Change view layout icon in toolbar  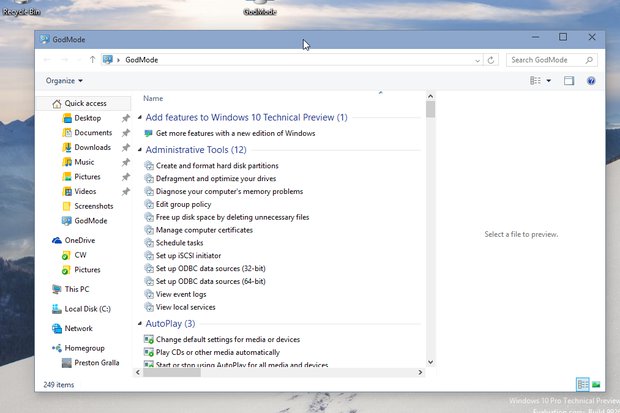click(535, 81)
